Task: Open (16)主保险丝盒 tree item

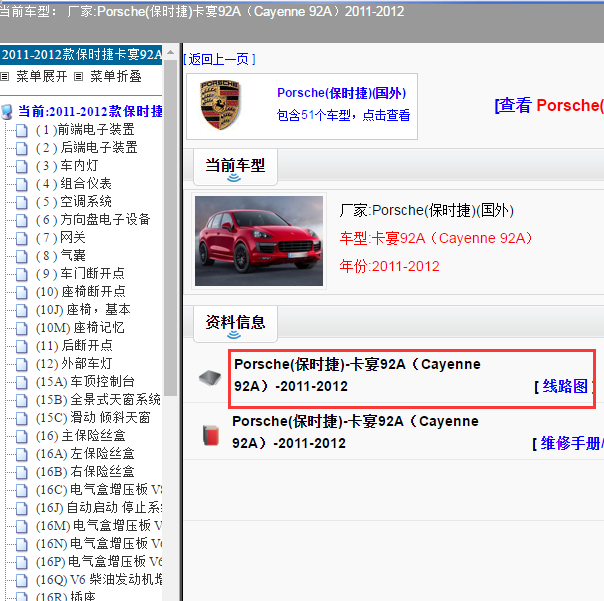Action: 81,435
